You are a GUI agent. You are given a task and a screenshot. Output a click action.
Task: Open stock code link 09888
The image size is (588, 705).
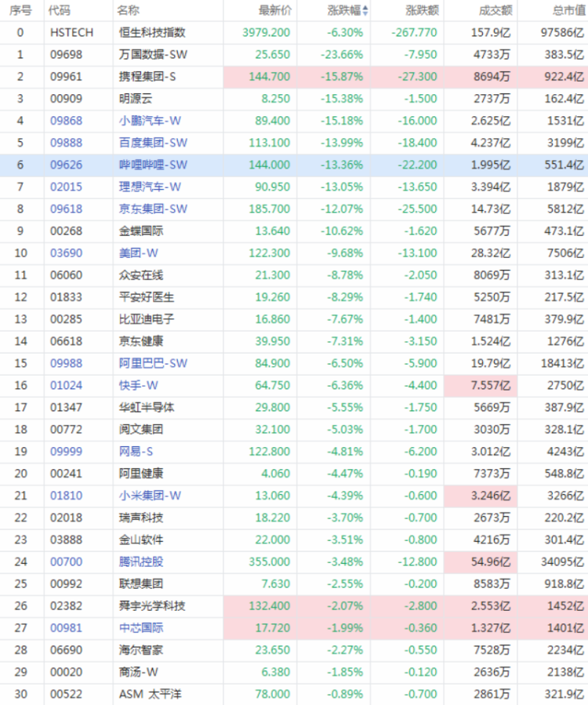pyautogui.click(x=66, y=143)
